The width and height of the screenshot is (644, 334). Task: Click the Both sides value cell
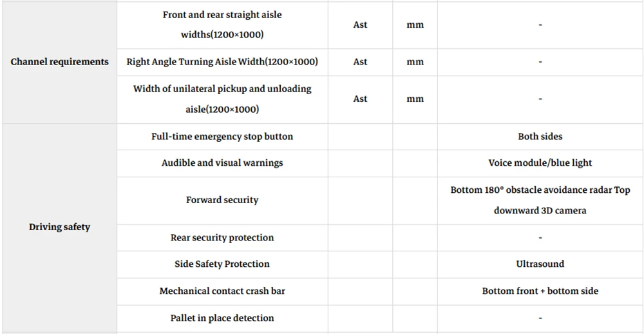(540, 137)
